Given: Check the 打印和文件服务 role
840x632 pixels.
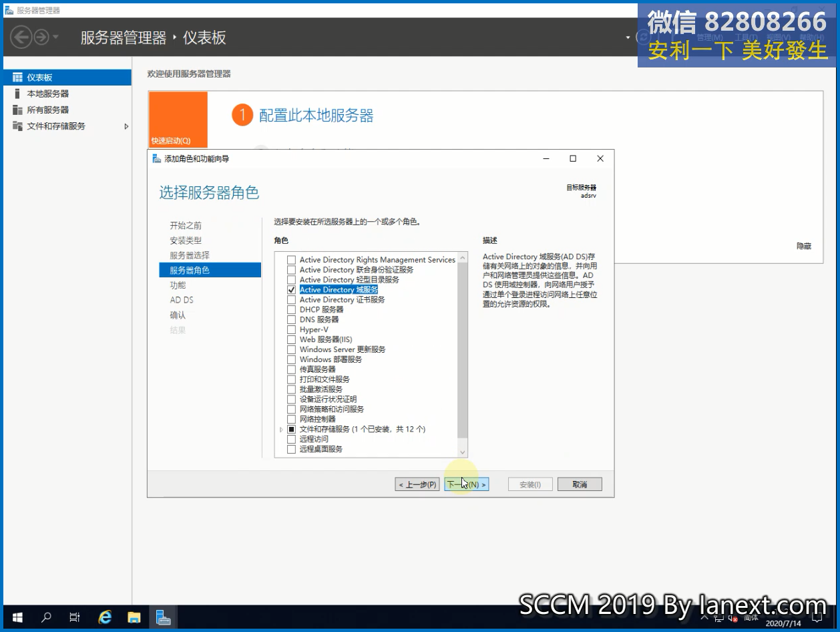Looking at the screenshot, I should [291, 379].
